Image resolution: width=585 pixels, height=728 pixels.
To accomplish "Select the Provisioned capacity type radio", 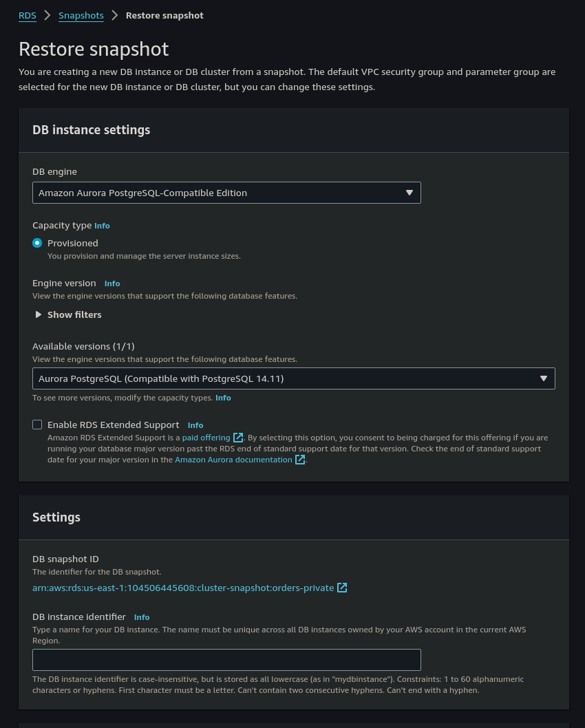I will [x=37, y=243].
